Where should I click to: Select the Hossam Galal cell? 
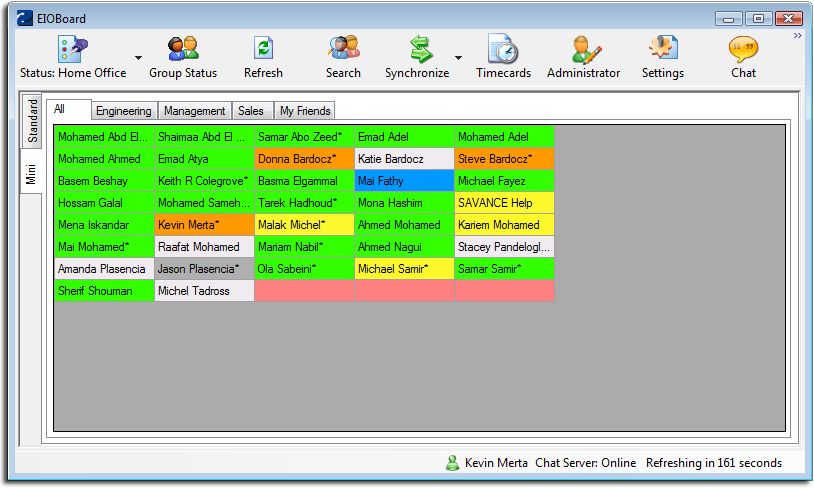click(x=104, y=203)
